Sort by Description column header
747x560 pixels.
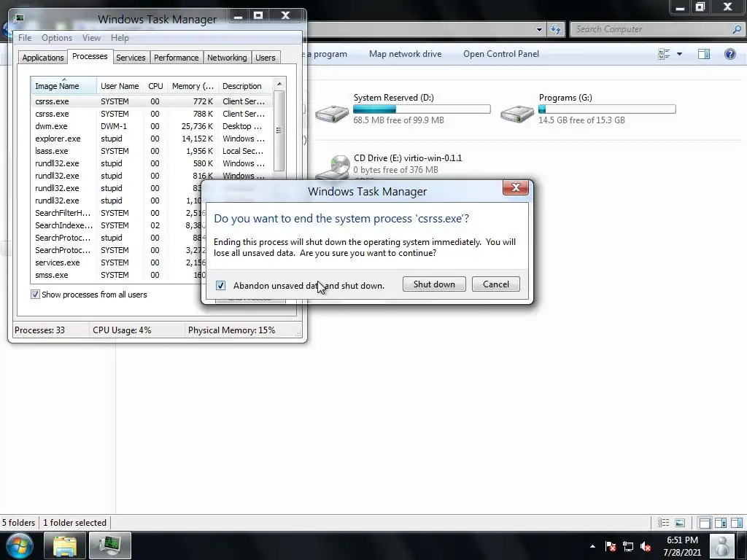(245, 86)
